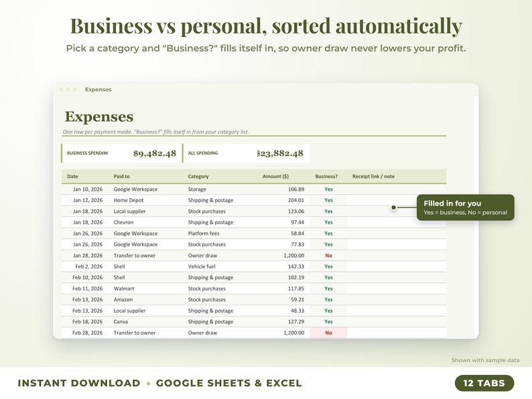Select the Canva cell
Viewport: 532px width, 399px height.
pos(121,322)
